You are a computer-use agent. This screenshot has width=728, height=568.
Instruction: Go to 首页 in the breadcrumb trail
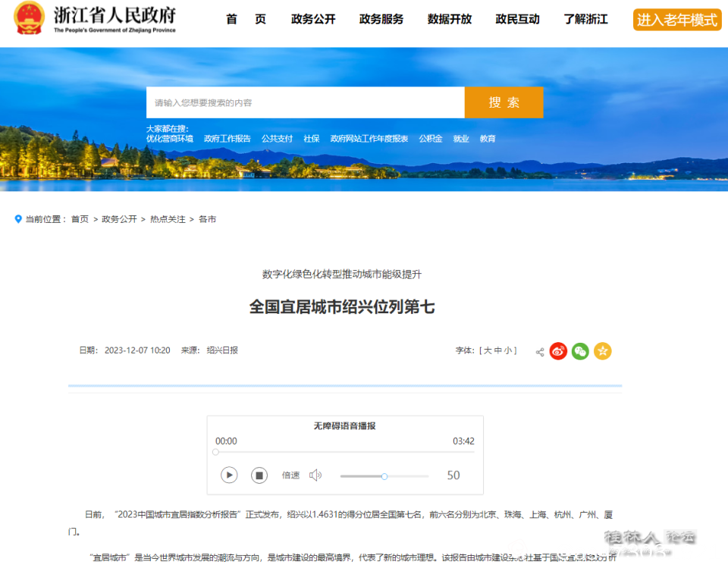coord(80,219)
